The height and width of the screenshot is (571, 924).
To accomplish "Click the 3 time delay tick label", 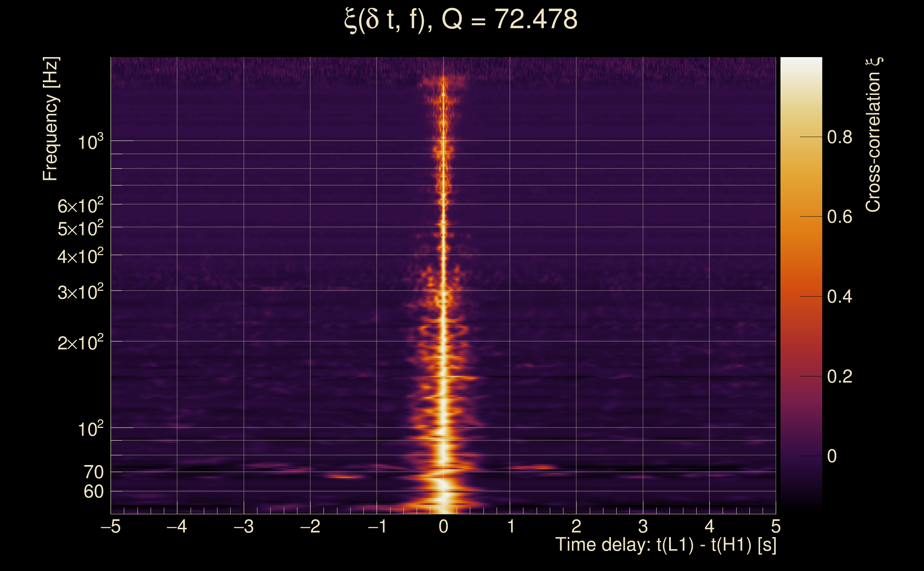I will tap(643, 526).
